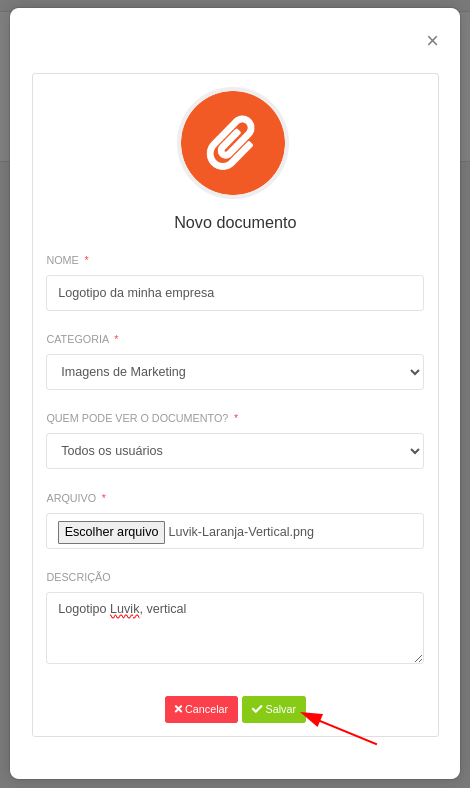Close the Novo documento dialog with X

pos(432,41)
